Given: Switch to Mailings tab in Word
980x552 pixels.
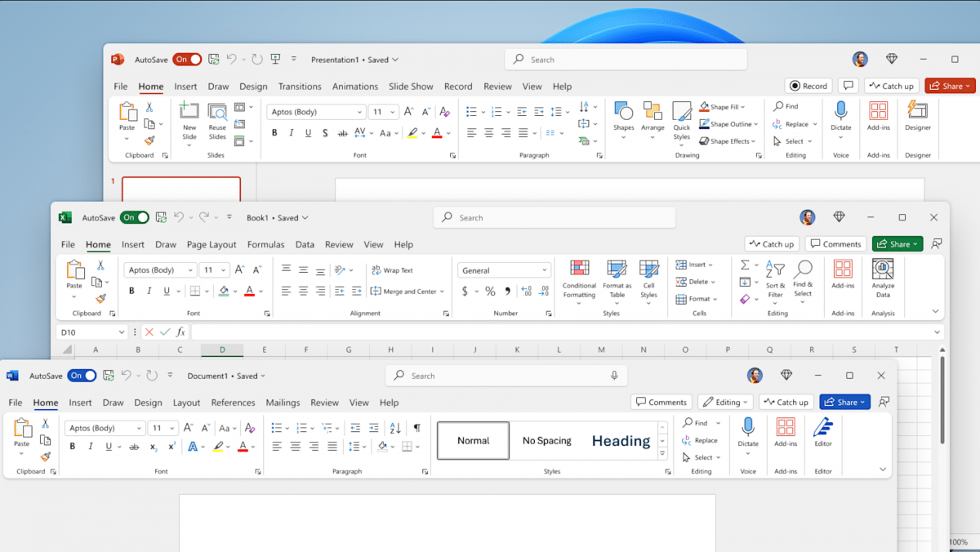Looking at the screenshot, I should tap(283, 403).
